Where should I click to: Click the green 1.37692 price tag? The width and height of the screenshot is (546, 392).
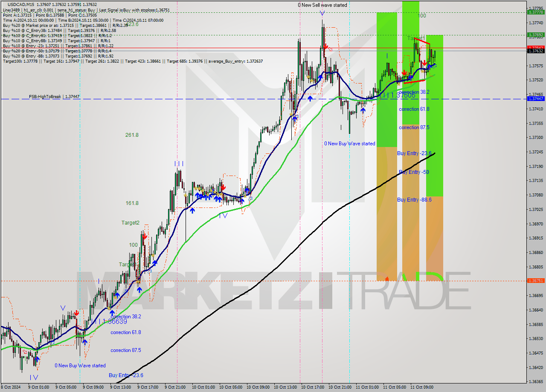(x=536, y=35)
